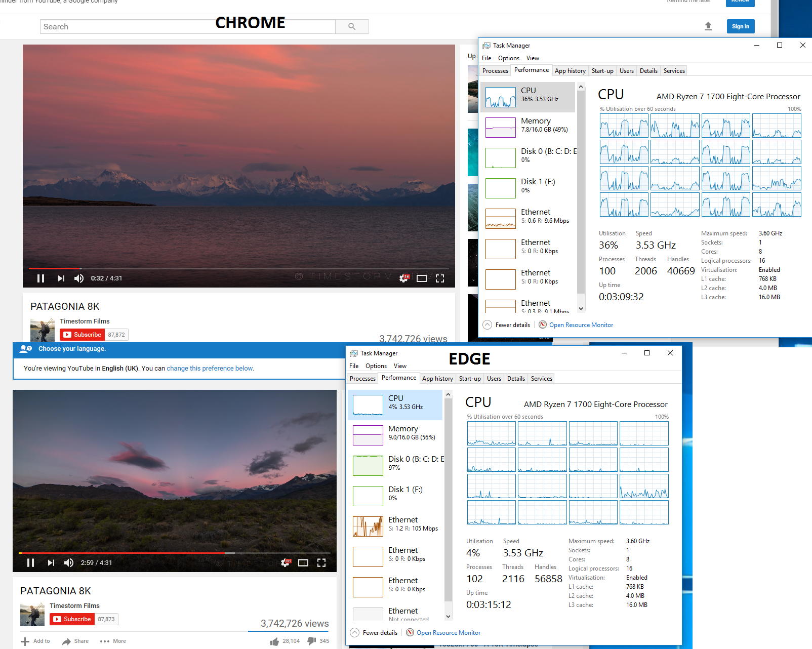
Task: Open File menu in upper Task Manager
Action: (486, 58)
